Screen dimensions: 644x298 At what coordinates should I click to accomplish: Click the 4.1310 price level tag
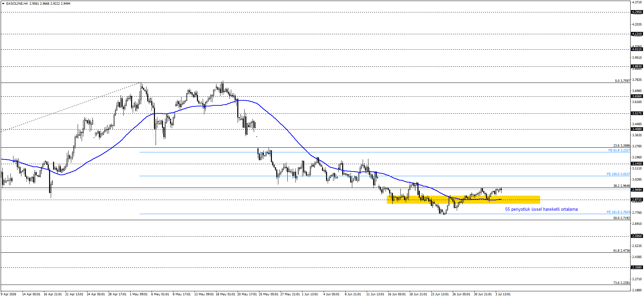637,34
